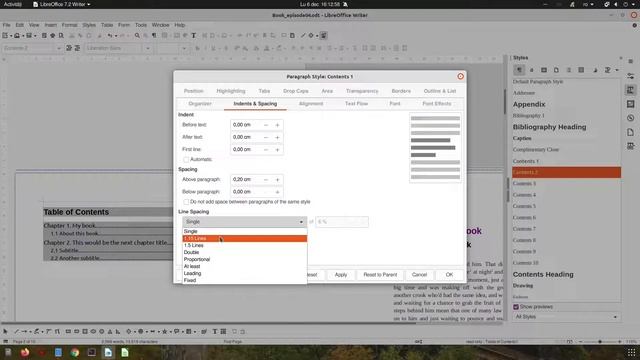
Task: Decrease After text indent with minus
Action: coord(266,137)
